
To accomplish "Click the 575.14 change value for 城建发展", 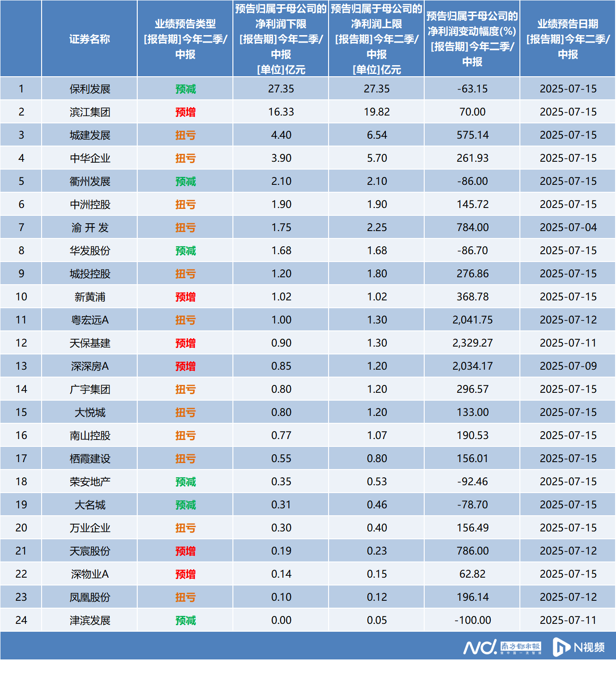I will [x=472, y=135].
